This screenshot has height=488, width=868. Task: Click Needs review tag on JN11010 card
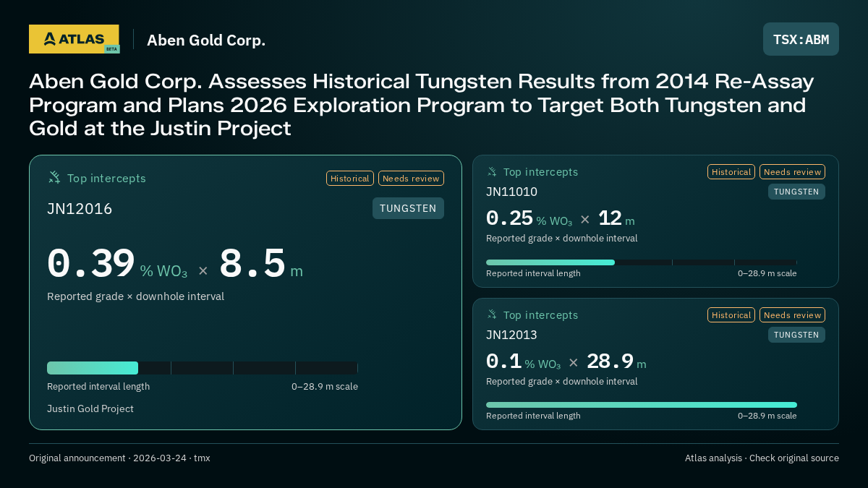792,172
